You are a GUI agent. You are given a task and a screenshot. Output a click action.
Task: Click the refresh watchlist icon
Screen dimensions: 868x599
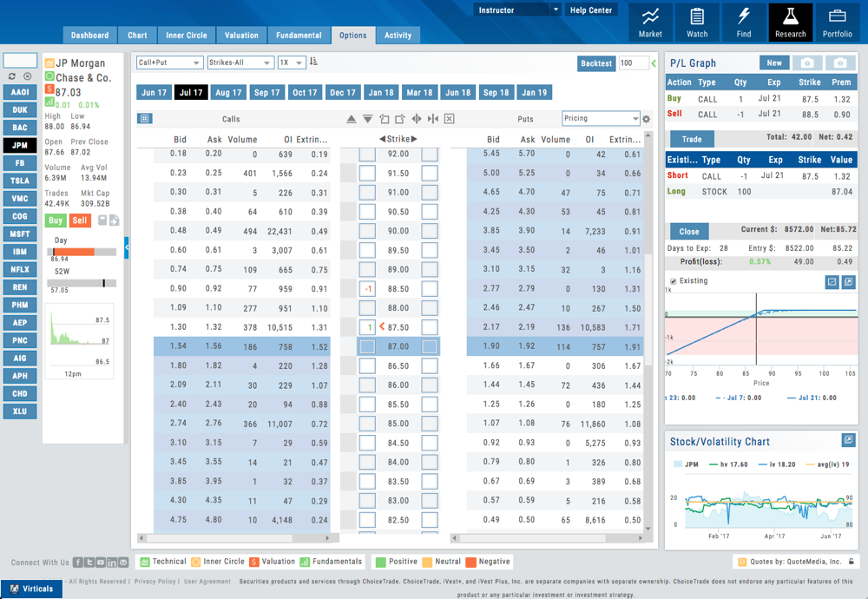[13, 76]
